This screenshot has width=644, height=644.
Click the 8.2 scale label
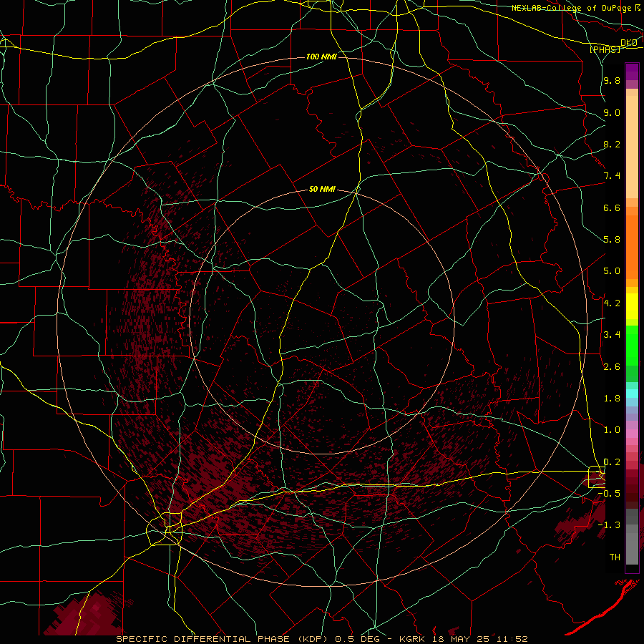tap(612, 144)
